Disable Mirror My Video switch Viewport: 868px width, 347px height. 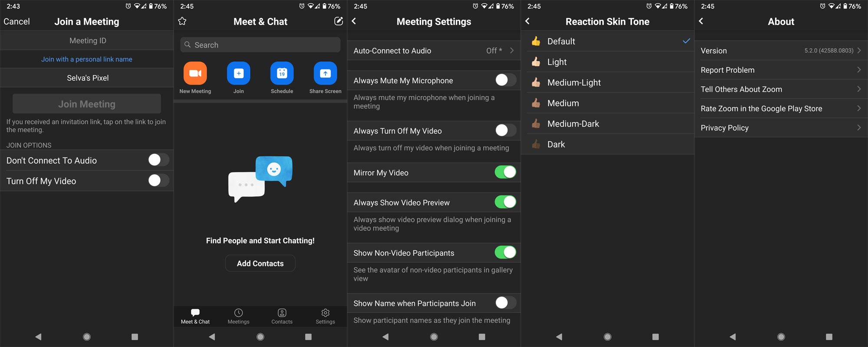[506, 172]
